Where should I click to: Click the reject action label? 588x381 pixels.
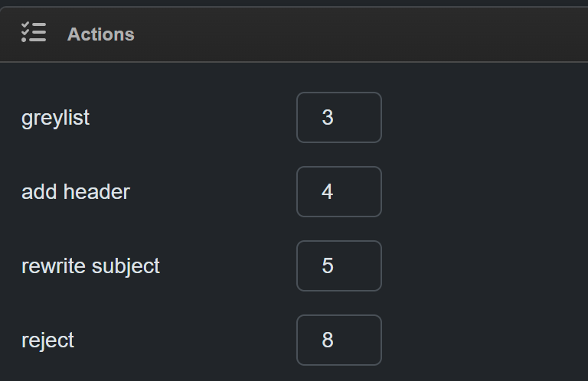pyautogui.click(x=47, y=340)
